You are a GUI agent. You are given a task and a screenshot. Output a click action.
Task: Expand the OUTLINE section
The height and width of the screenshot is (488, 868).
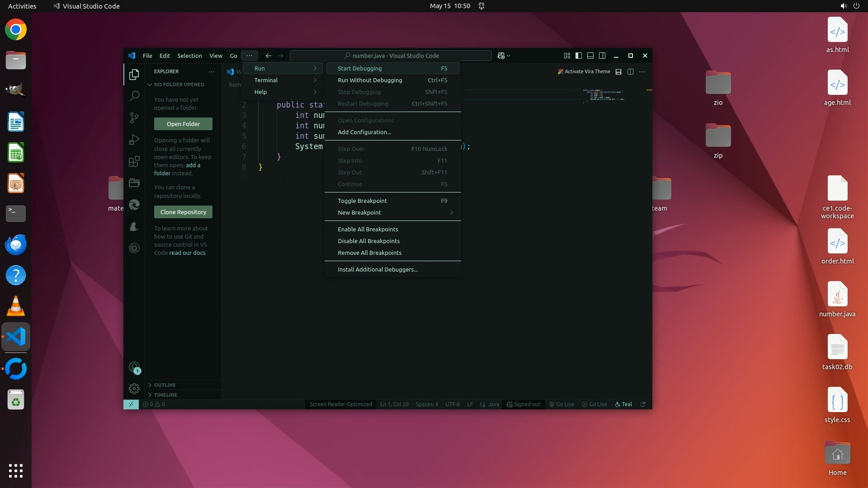(165, 385)
